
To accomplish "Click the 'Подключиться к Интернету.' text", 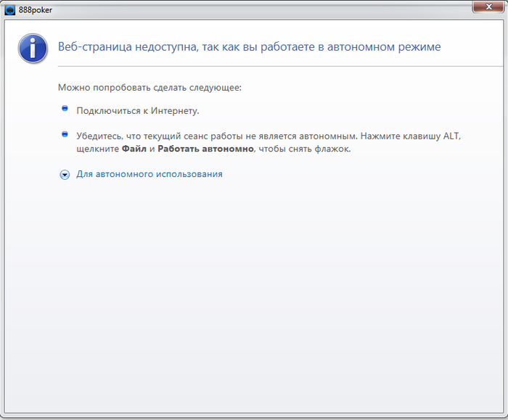I will 138,111.
